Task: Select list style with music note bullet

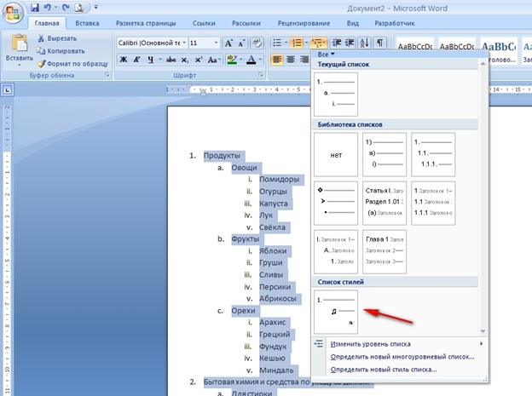Action: (336, 312)
